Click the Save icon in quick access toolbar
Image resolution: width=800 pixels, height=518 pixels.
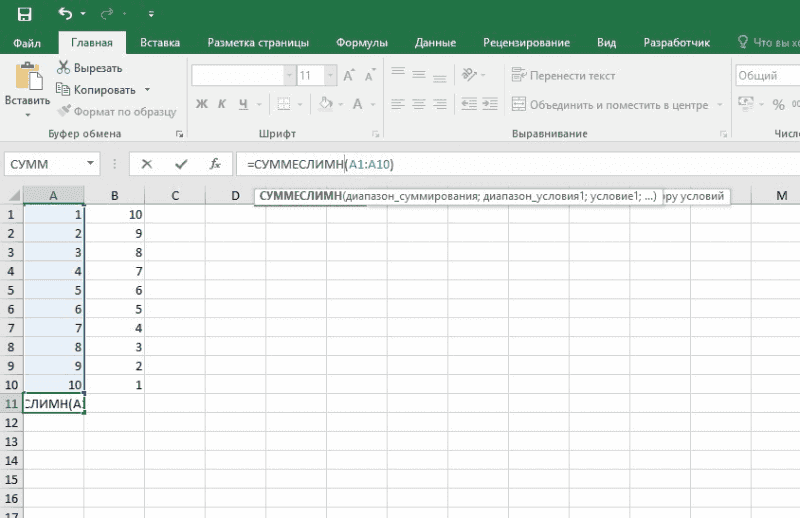click(x=24, y=14)
